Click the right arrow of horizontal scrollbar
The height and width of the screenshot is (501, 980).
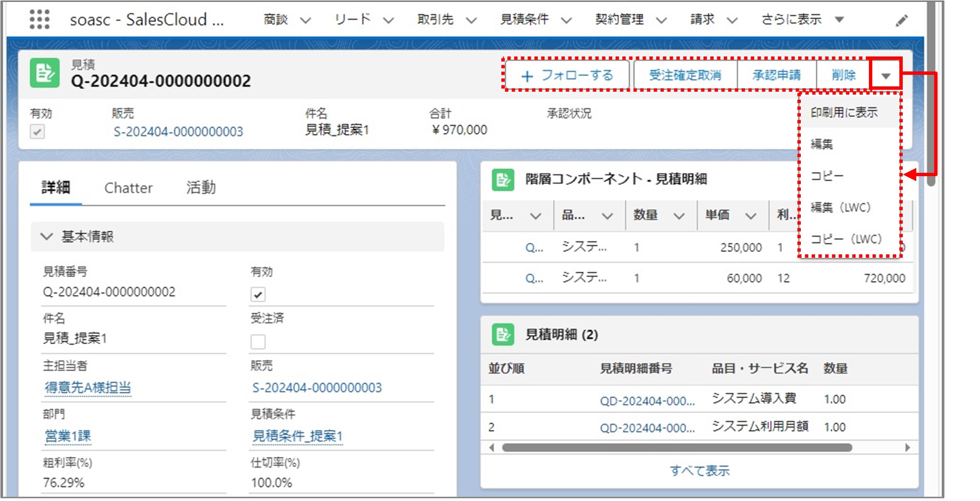point(908,447)
